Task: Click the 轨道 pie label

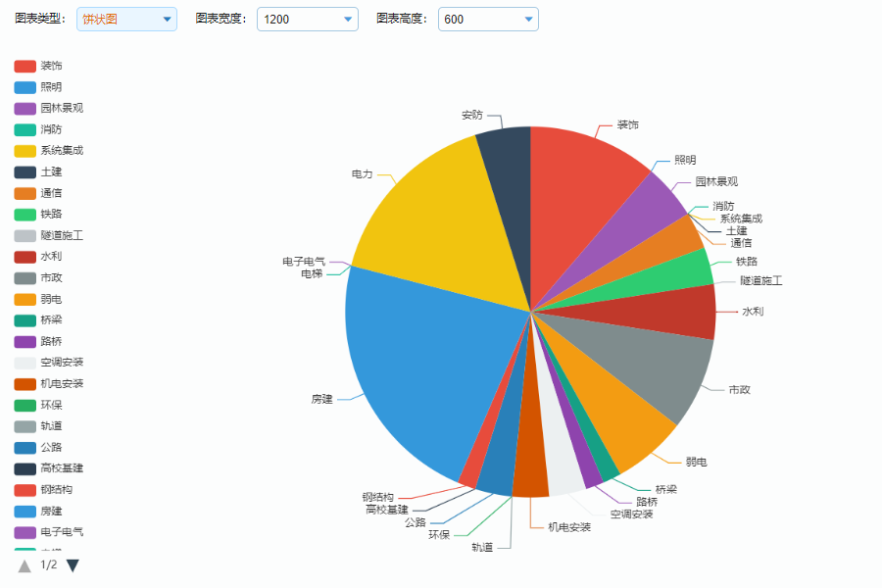Action: 482,548
